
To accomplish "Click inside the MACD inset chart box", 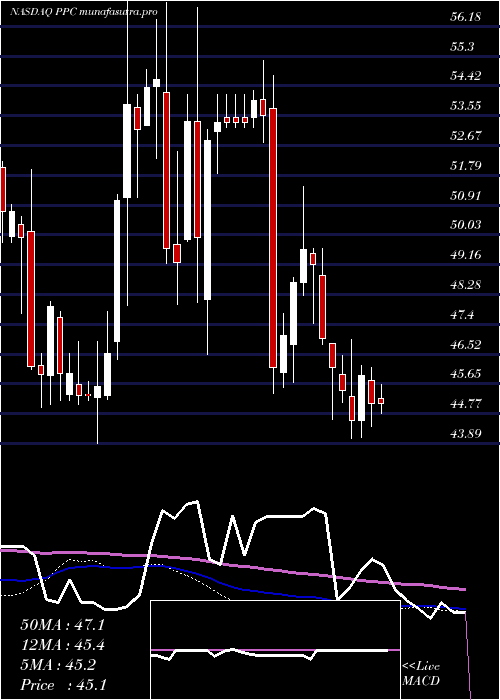I will pyautogui.click(x=275, y=650).
